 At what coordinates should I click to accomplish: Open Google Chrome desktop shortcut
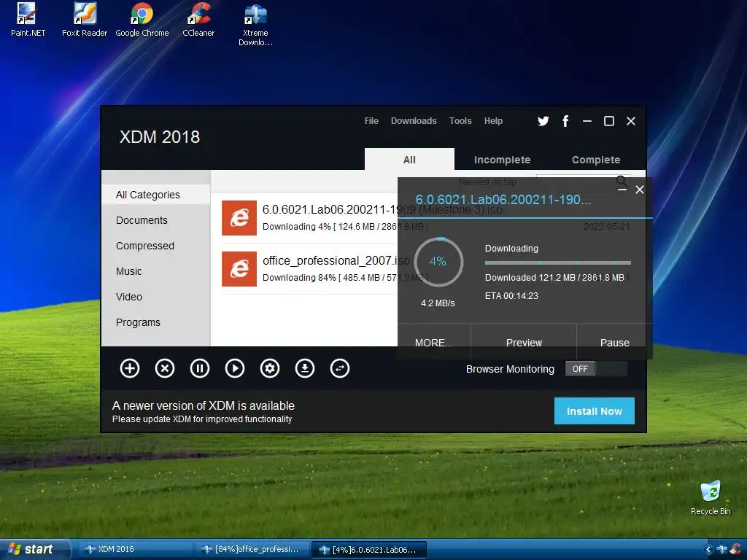[x=142, y=20]
